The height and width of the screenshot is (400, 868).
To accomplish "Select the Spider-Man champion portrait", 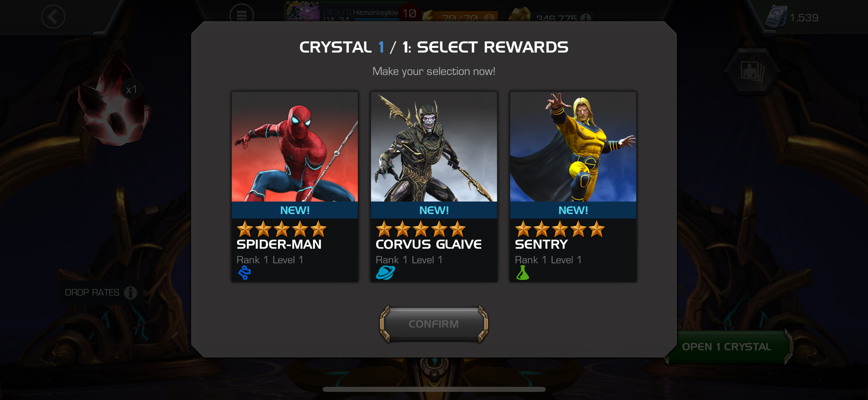I will [x=295, y=147].
